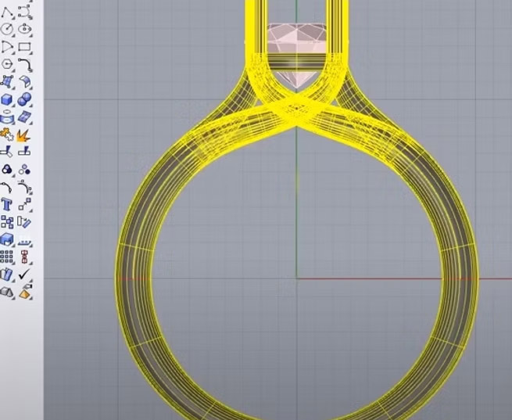This screenshot has height=420, width=512.
Task: Click the black checkmark Check icon
Action: [x=25, y=275]
